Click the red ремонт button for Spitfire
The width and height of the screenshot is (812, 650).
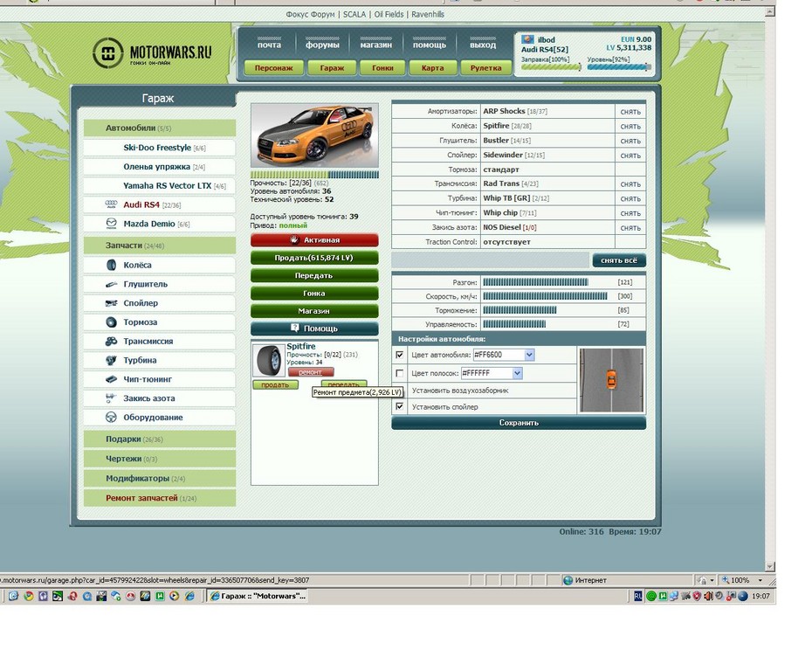click(311, 372)
